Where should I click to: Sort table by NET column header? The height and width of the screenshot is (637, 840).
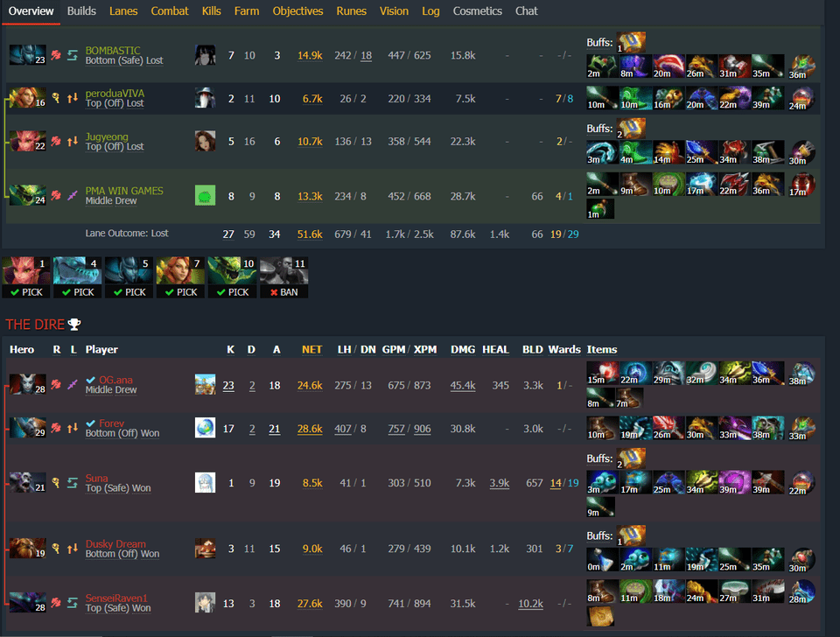tap(311, 349)
